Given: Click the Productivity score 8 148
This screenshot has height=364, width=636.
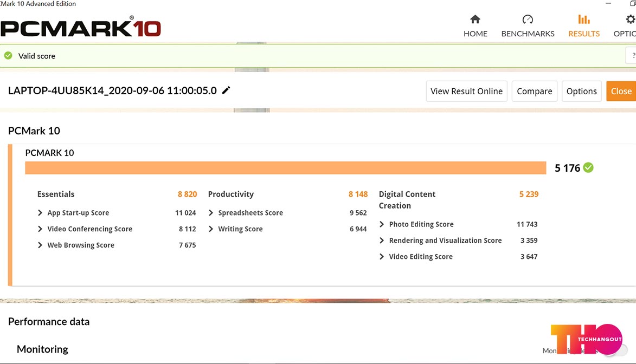Looking at the screenshot, I should [358, 194].
